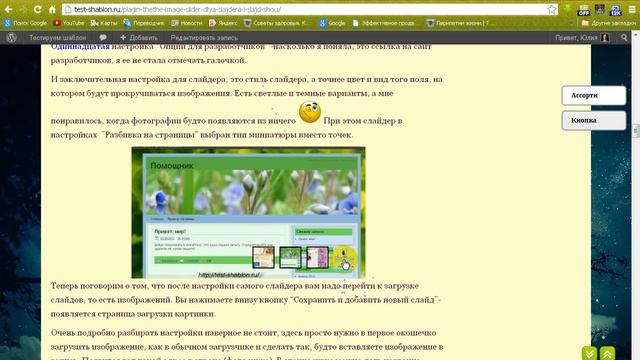Open comments bubble in admin bar
The height and width of the screenshot is (360, 640).
click(103, 38)
